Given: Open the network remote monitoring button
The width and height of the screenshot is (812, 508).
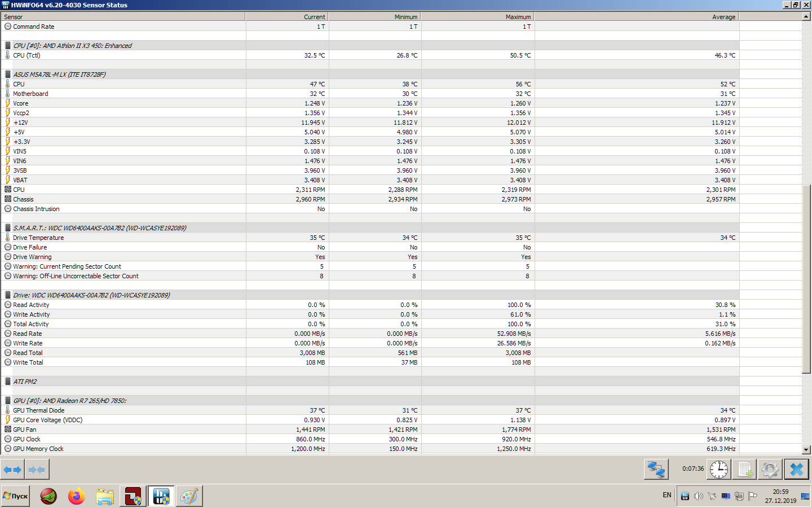Looking at the screenshot, I should (x=656, y=469).
